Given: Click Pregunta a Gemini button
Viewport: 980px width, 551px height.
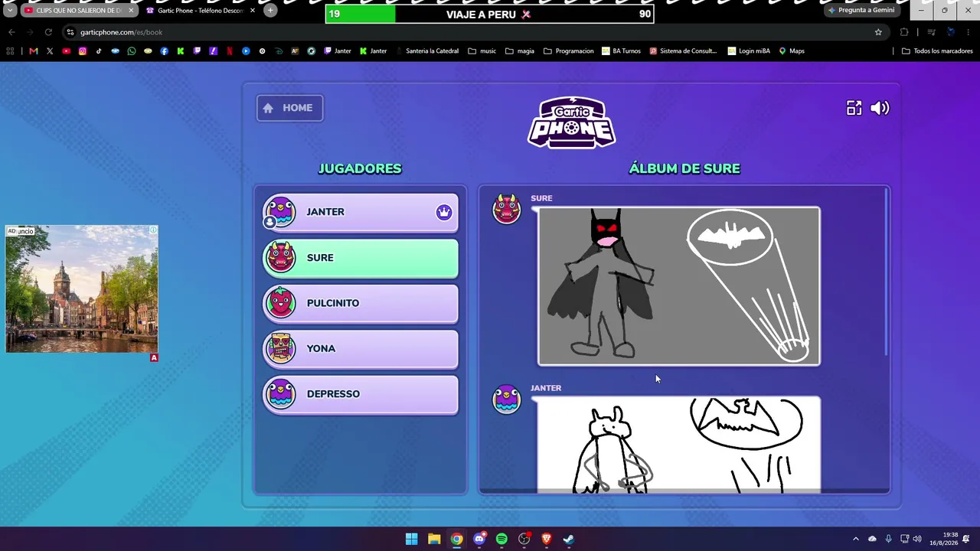Looking at the screenshot, I should tap(861, 11).
